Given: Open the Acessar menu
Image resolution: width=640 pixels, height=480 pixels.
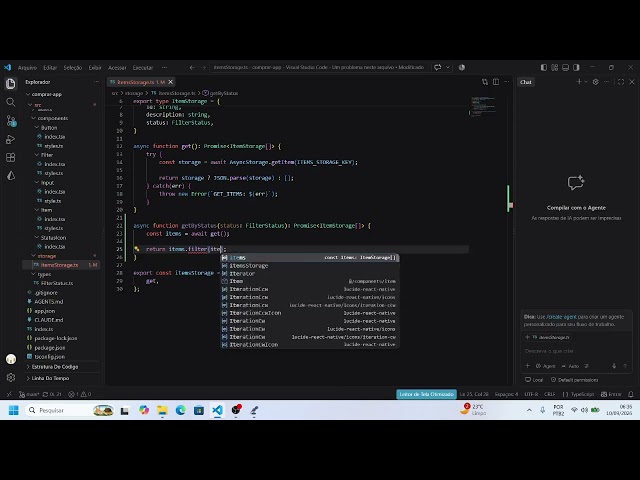Looking at the screenshot, I should tap(117, 68).
